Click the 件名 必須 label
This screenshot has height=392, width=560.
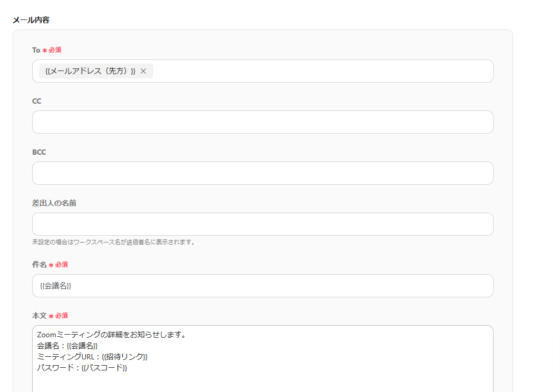tap(50, 265)
